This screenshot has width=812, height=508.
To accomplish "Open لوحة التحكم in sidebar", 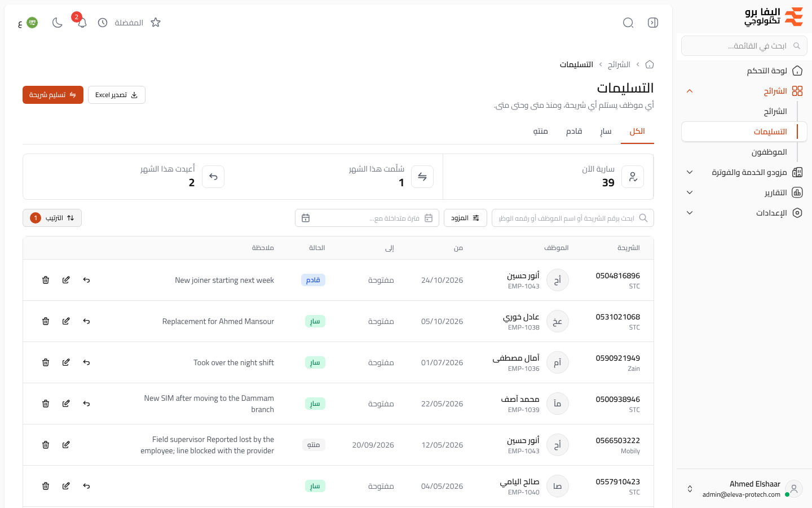I will click(x=744, y=71).
